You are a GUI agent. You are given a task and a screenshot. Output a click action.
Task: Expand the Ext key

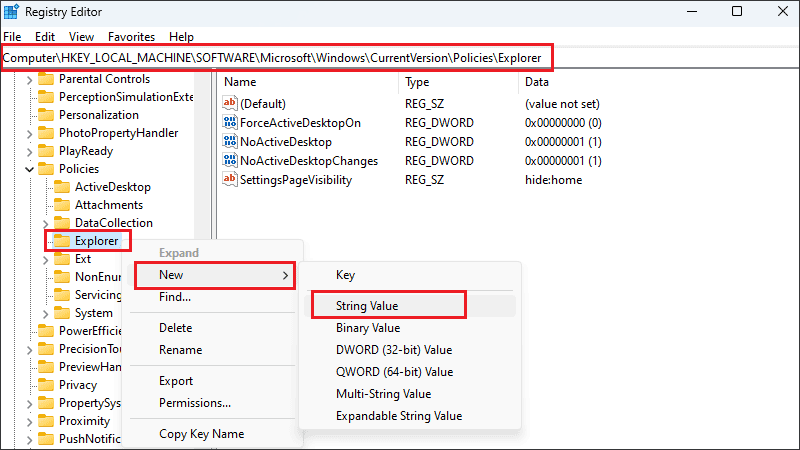[x=45, y=260]
